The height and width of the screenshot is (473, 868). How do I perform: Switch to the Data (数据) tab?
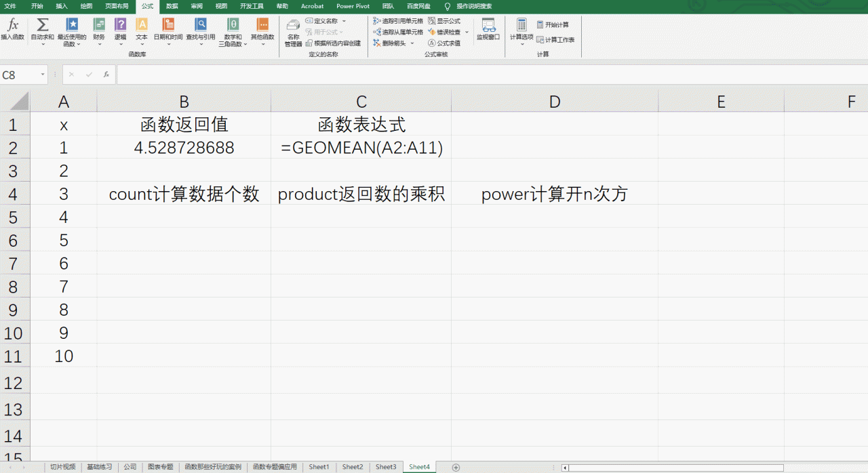(x=172, y=6)
